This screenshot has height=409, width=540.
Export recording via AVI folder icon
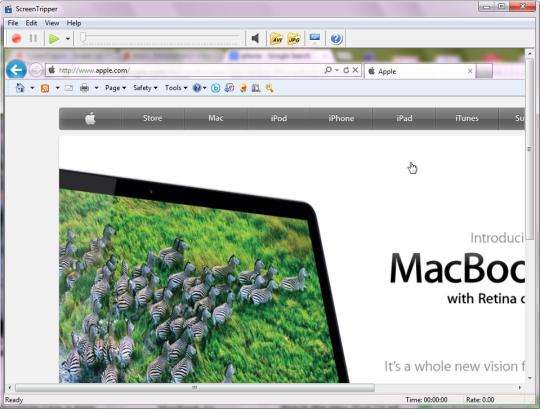coord(277,39)
